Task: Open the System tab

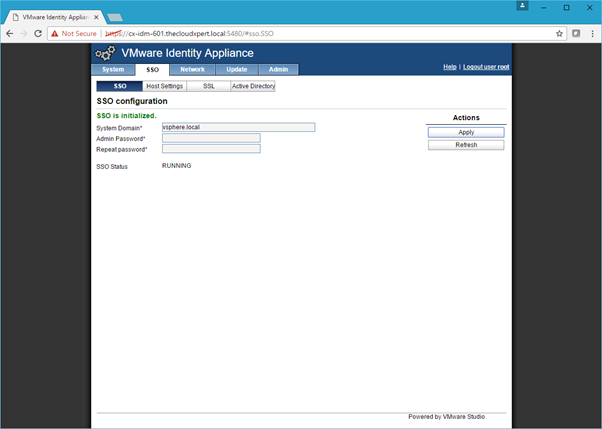Action: click(113, 70)
